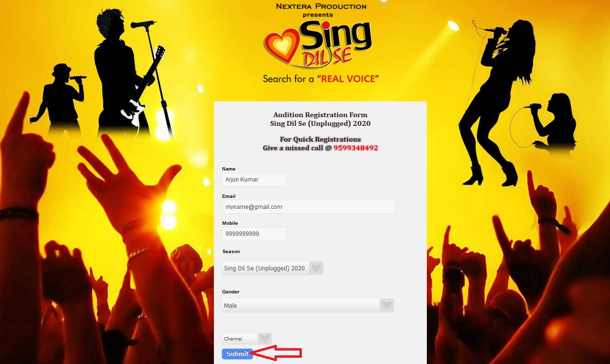Click the Nextera Production header text

pyautogui.click(x=321, y=6)
